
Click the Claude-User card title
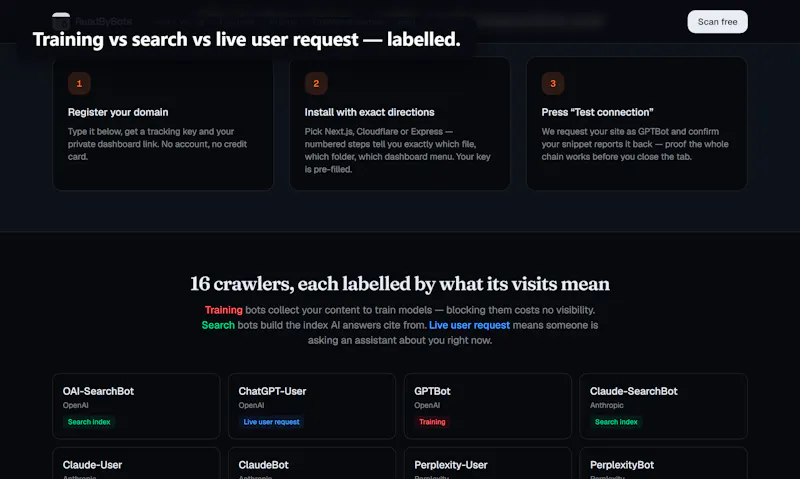click(92, 465)
